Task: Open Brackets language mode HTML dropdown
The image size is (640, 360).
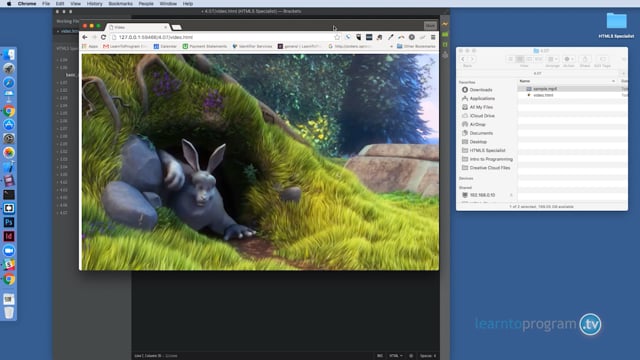Action: pos(396,356)
